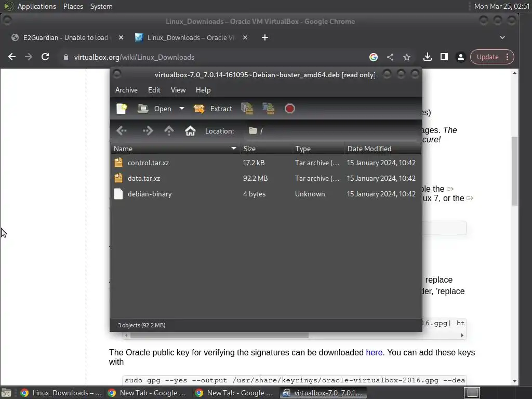Go to the archive home location
This screenshot has height=399, width=532.
tap(190, 131)
